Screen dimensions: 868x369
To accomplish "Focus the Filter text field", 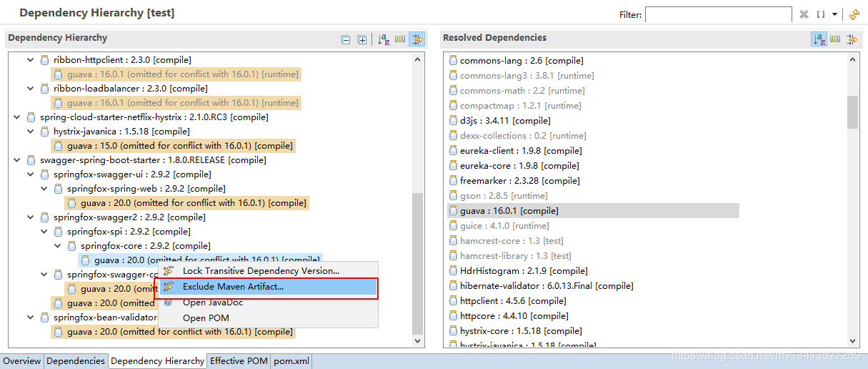I will coord(719,14).
